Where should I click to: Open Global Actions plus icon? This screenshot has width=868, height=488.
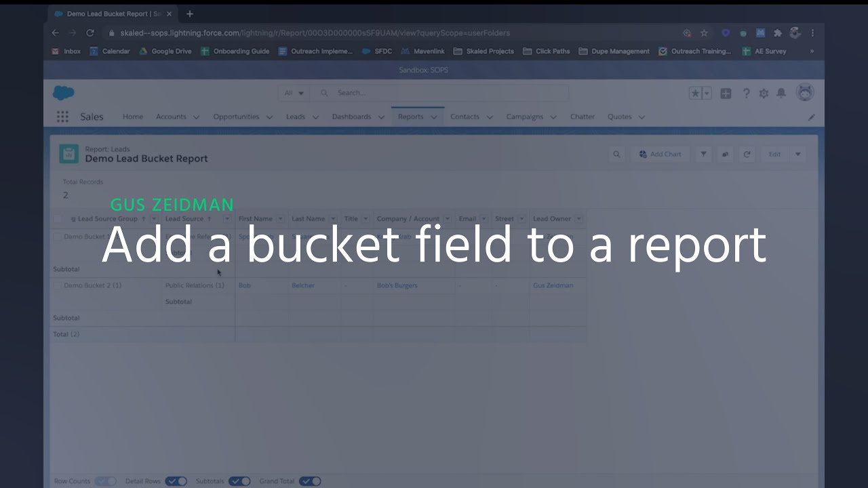coord(726,94)
